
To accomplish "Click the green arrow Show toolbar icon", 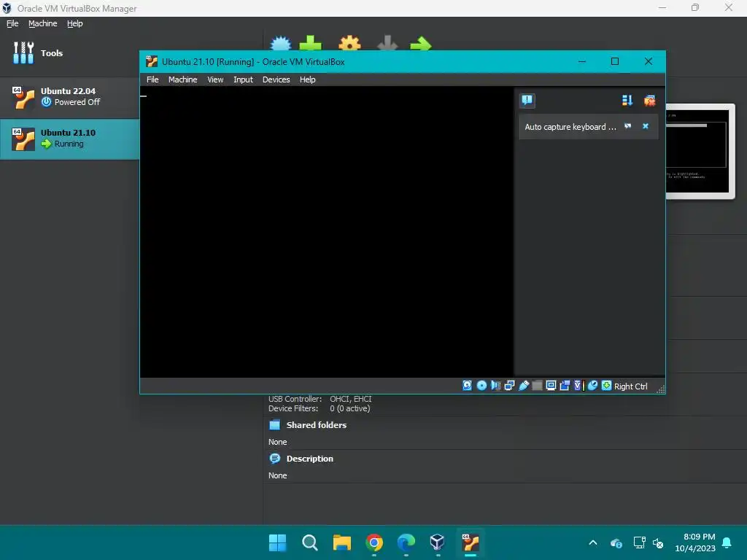I will click(x=421, y=43).
